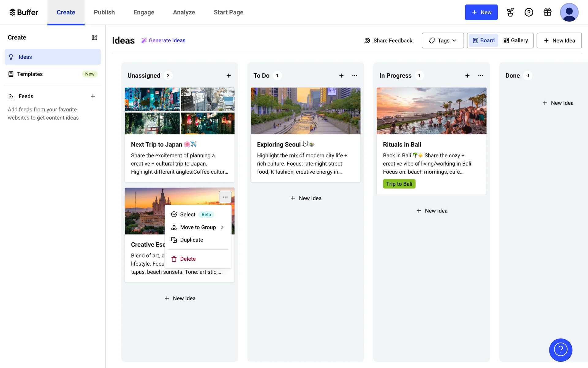Viewport: 588px width, 368px height.
Task: Click Delete in the context menu
Action: 187,259
